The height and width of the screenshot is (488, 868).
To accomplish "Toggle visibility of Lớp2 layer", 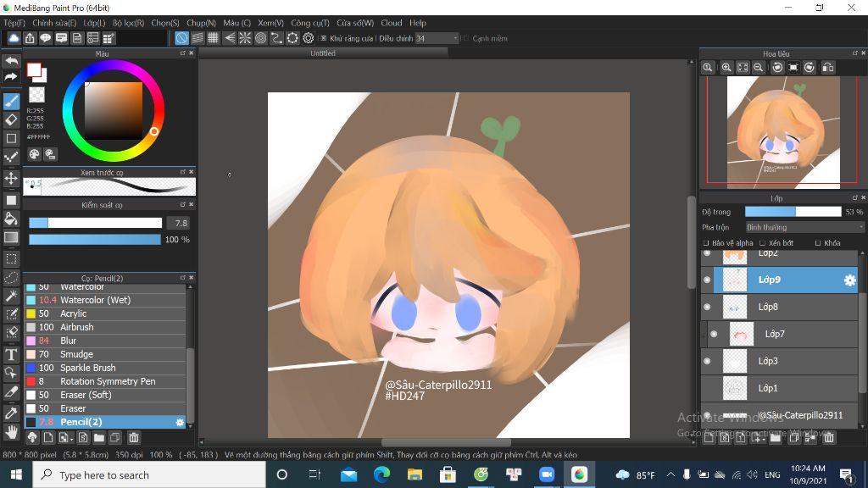I will coord(707,253).
